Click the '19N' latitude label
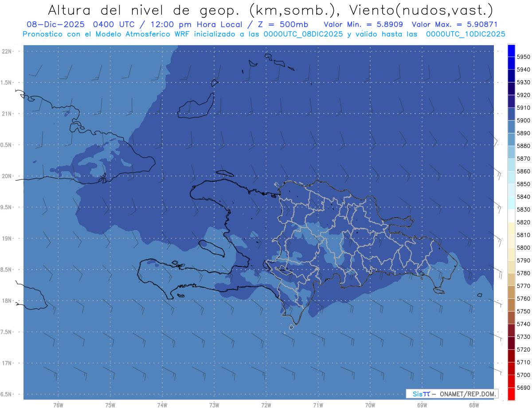This screenshot has height=411, width=532. 7,239
